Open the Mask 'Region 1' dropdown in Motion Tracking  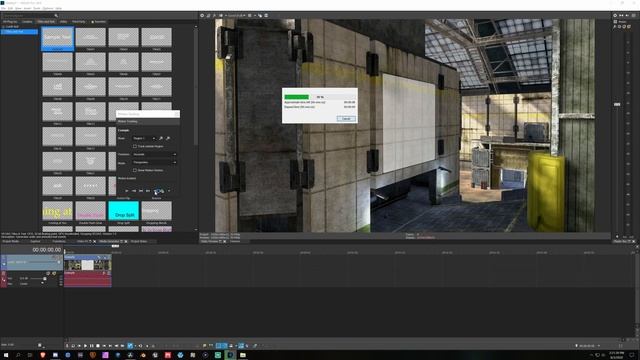point(144,138)
